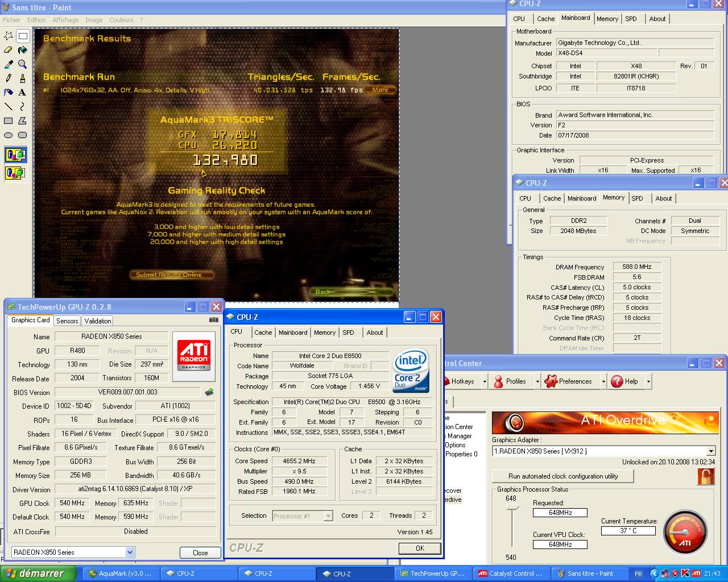Select the Pick Color eyedropper tool
The width and height of the screenshot is (728, 582).
pyautogui.click(x=9, y=64)
